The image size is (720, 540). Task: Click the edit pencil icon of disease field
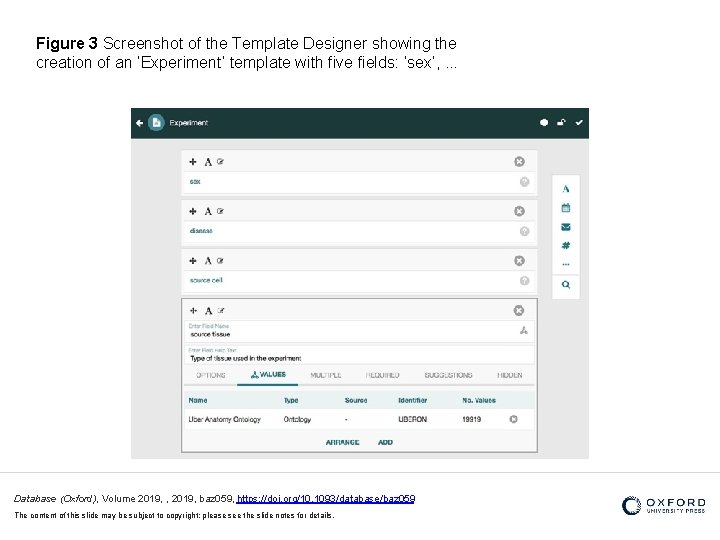tap(220, 211)
